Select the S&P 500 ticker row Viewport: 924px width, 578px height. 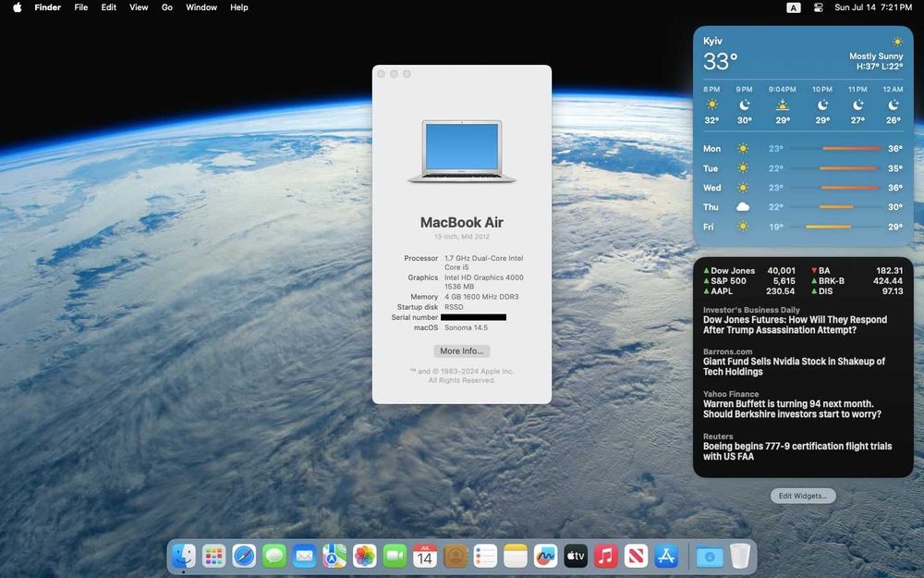(749, 281)
